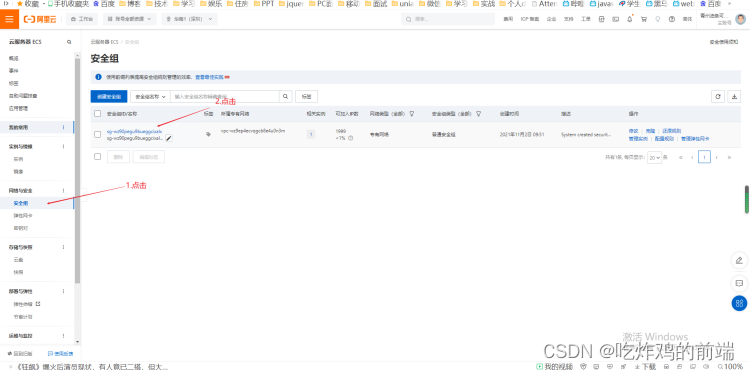The image size is (750, 370).
Task: Toggle the select-all checkbox in table header
Action: point(98,114)
